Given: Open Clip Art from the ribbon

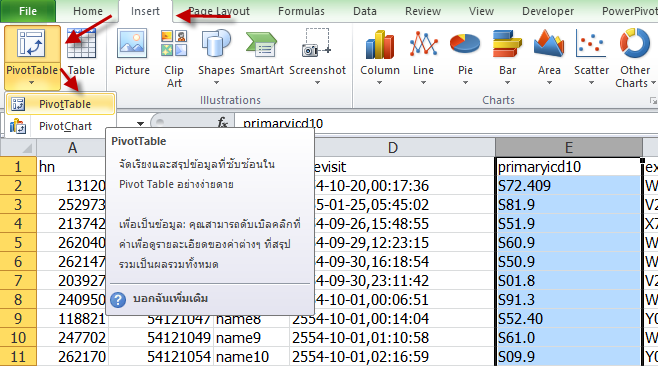Looking at the screenshot, I should pyautogui.click(x=174, y=43).
